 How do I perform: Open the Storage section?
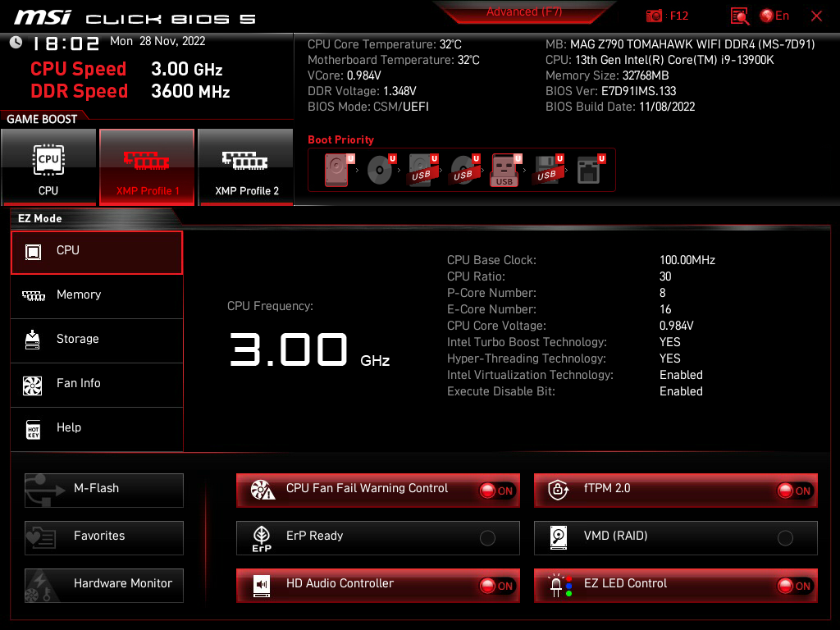[97, 340]
